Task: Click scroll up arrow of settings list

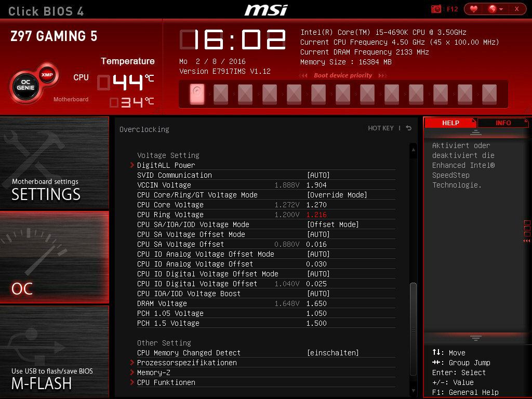Action: (x=413, y=150)
